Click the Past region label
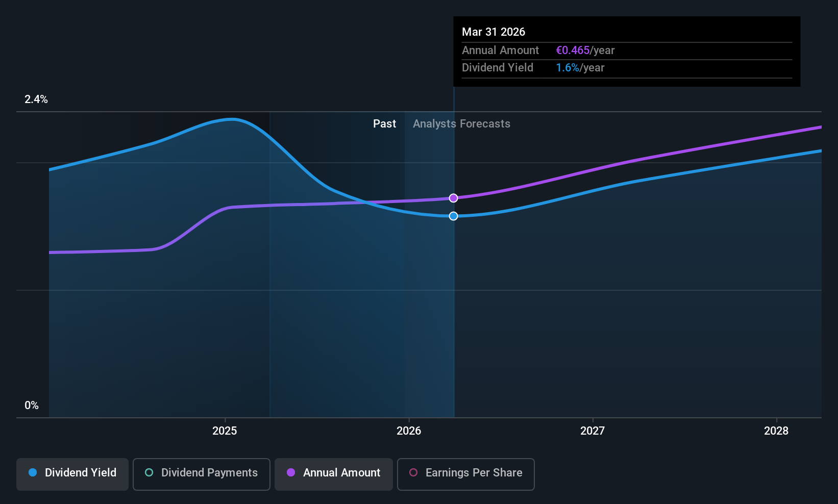838x504 pixels. (x=384, y=123)
